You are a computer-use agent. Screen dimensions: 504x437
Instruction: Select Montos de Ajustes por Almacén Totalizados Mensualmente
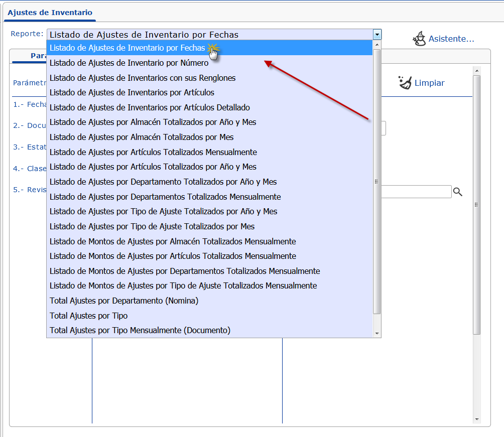click(x=209, y=241)
